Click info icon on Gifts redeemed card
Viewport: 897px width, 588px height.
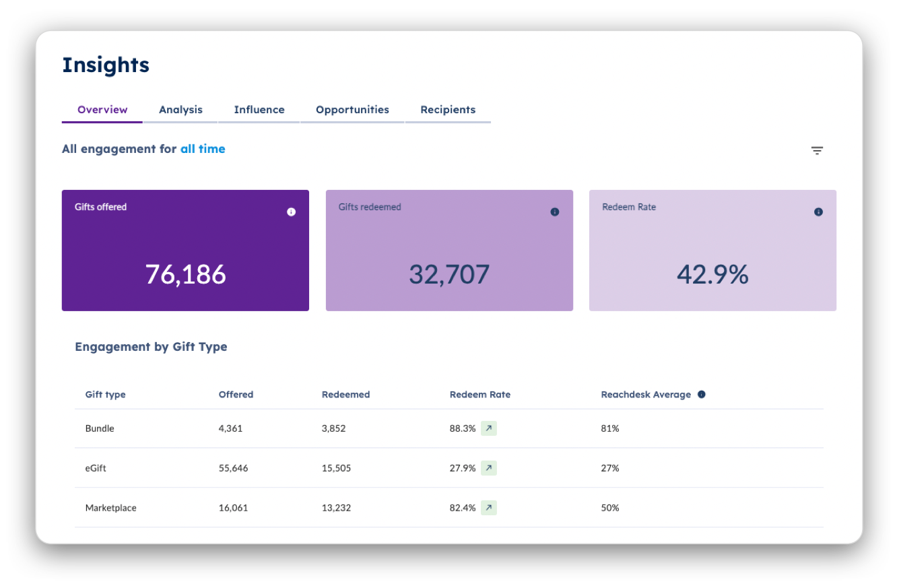pos(555,211)
